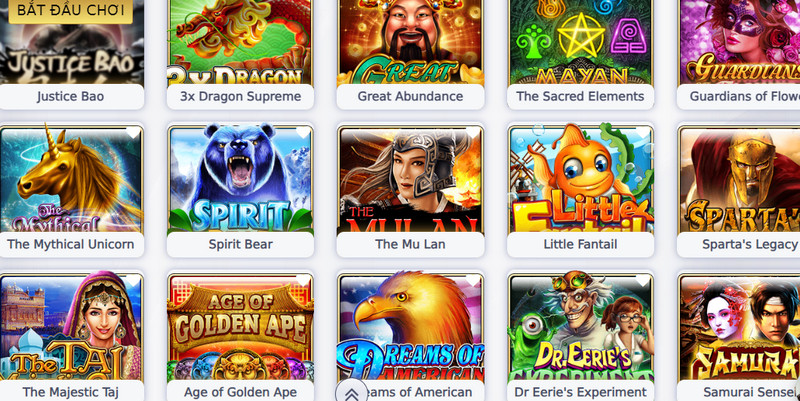
Task: Click Age of Golden Ape game name
Action: point(240,392)
